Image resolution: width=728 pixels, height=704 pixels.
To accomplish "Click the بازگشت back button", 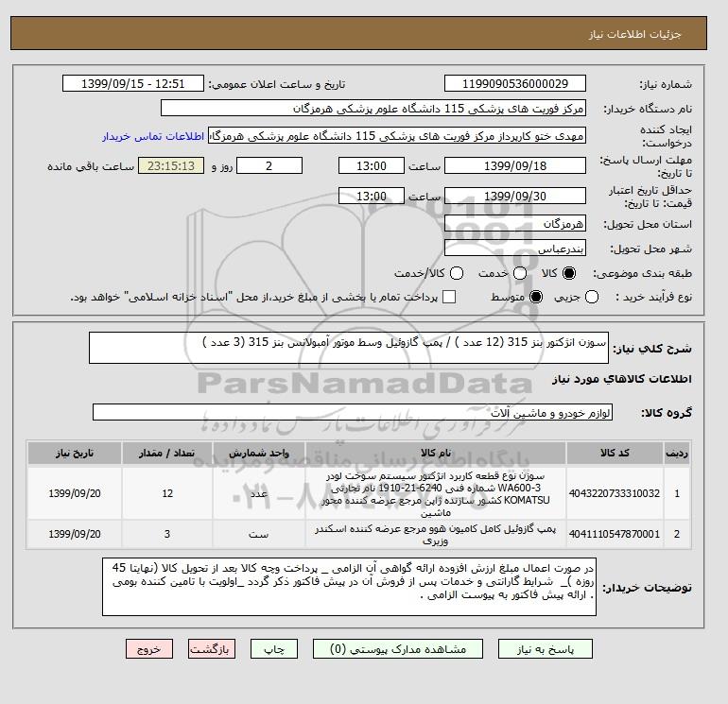I will point(211,649).
